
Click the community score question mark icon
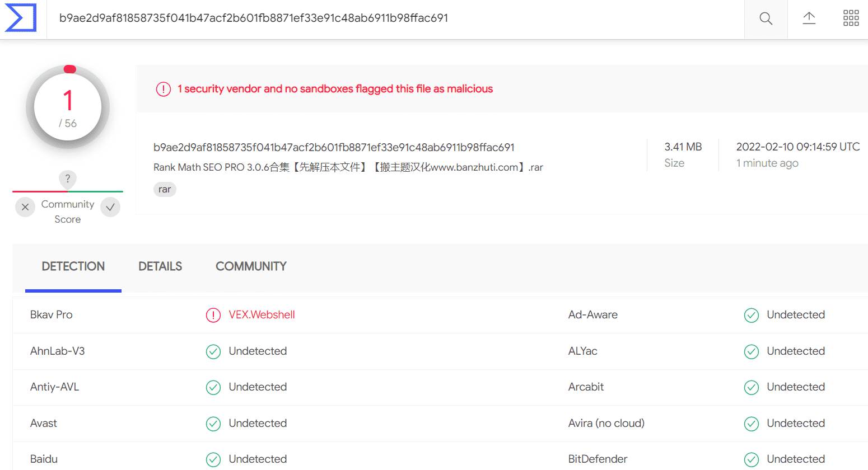(68, 179)
